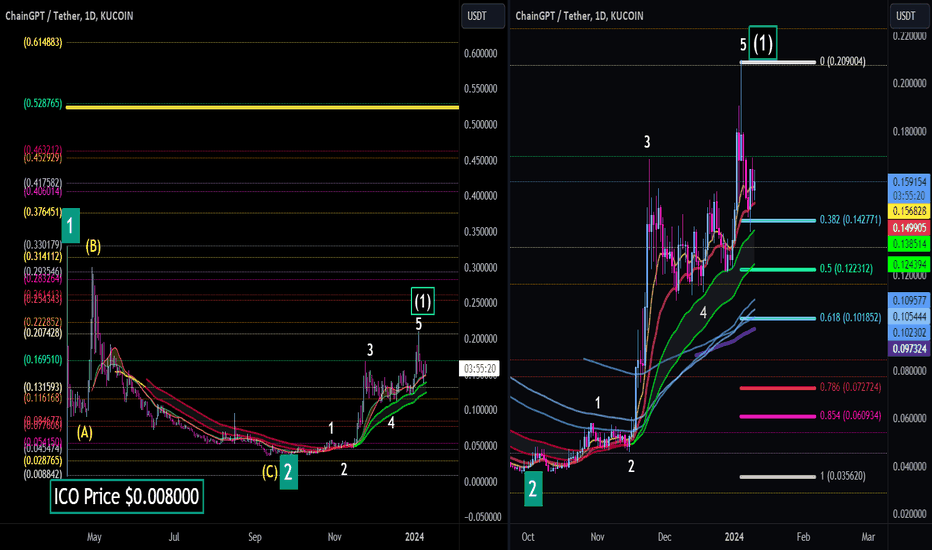Click the 03:55:20 countdown on left price axis
The height and width of the screenshot is (550, 932).
pos(481,369)
